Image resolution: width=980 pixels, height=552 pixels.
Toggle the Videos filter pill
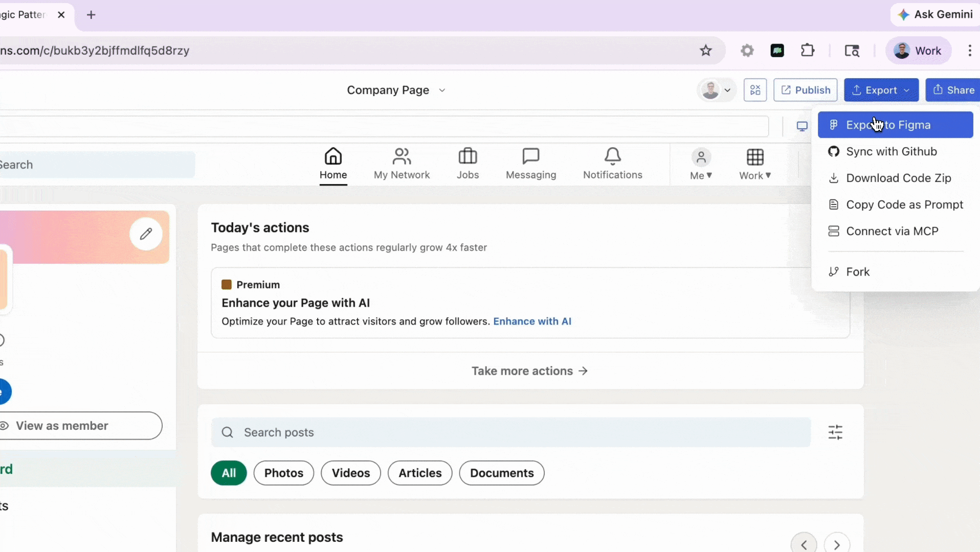[x=350, y=473]
